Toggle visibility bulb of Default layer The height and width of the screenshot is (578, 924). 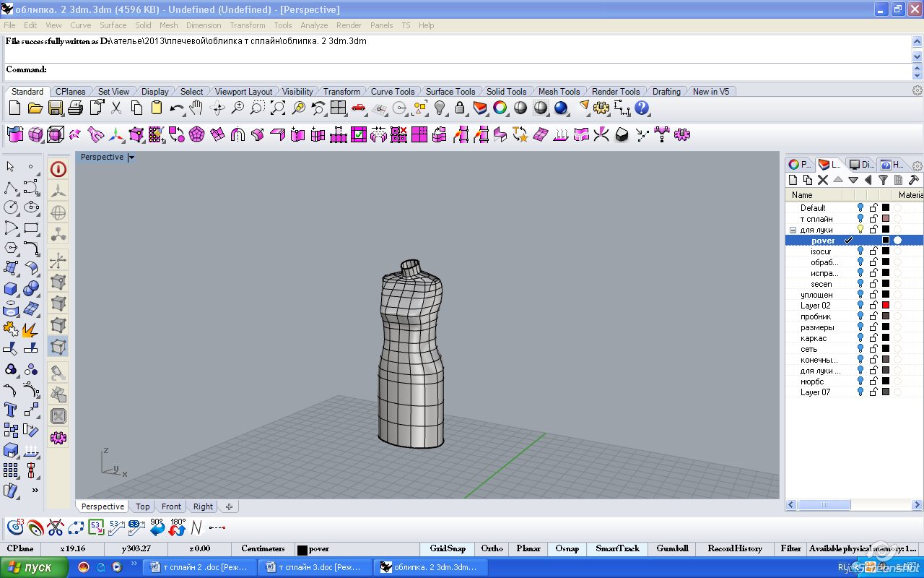click(860, 208)
